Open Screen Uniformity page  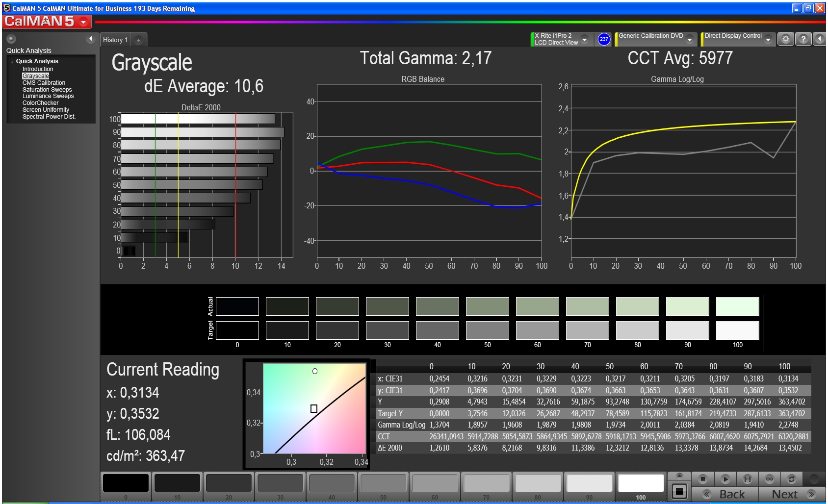[x=46, y=110]
